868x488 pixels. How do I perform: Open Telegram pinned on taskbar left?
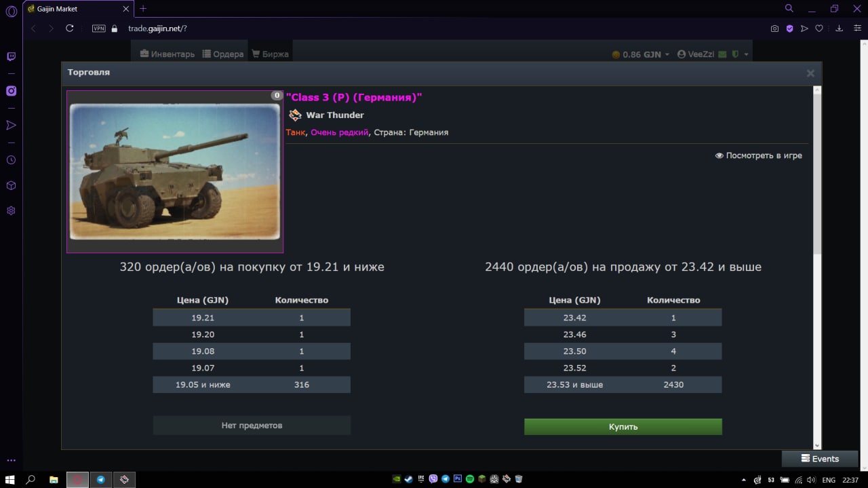point(100,479)
